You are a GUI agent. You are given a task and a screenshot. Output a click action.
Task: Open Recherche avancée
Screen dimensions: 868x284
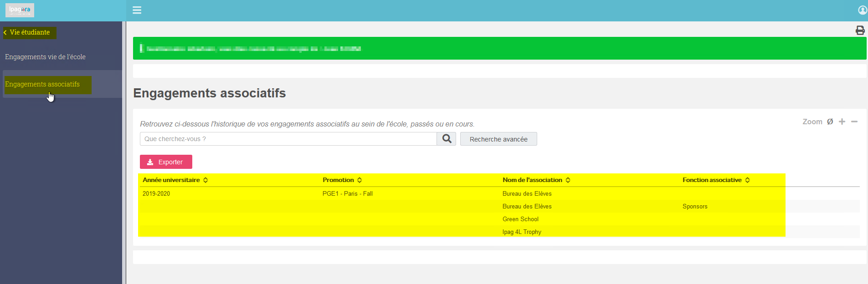click(498, 139)
